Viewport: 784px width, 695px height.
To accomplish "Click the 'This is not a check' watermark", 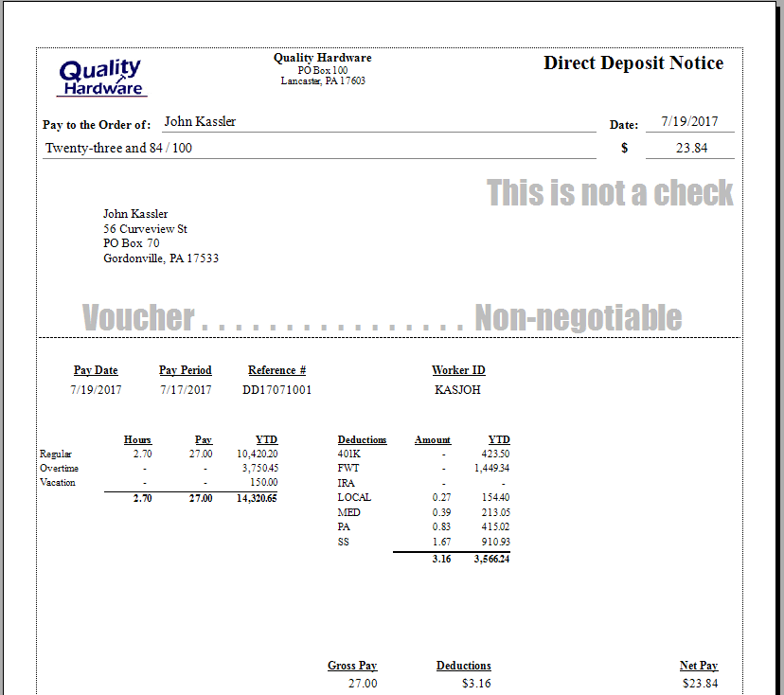I will (x=610, y=193).
